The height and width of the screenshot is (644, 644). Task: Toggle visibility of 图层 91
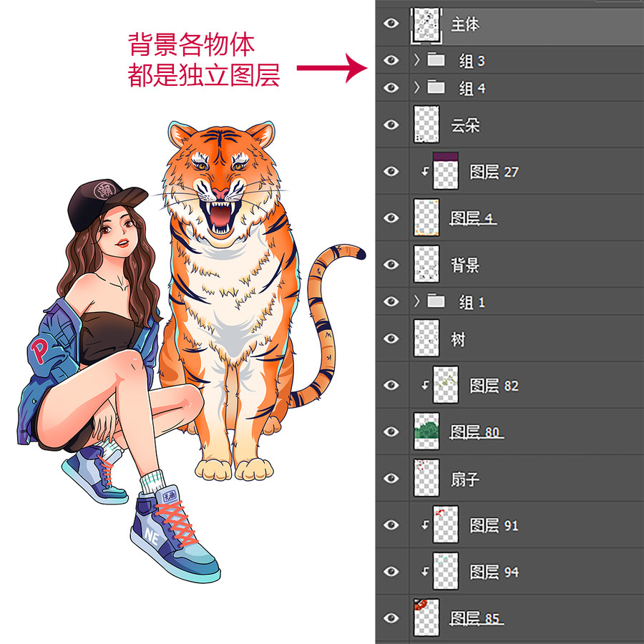[391, 525]
